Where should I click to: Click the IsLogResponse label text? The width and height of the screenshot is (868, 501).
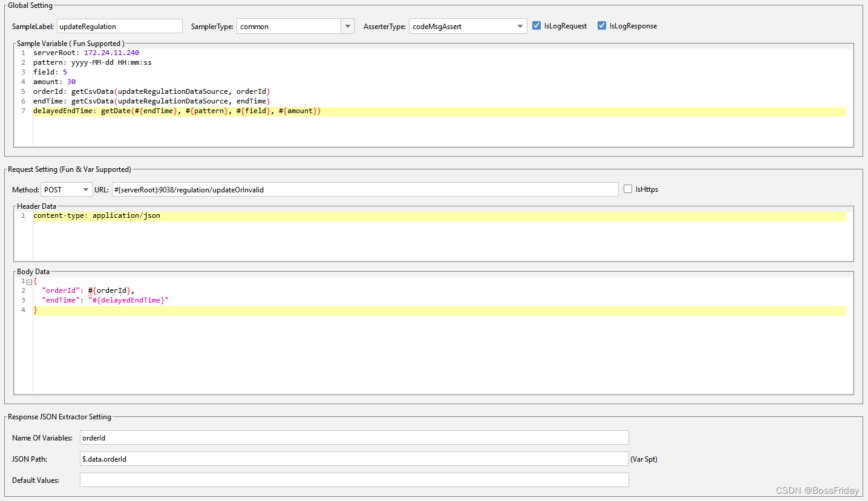click(633, 26)
